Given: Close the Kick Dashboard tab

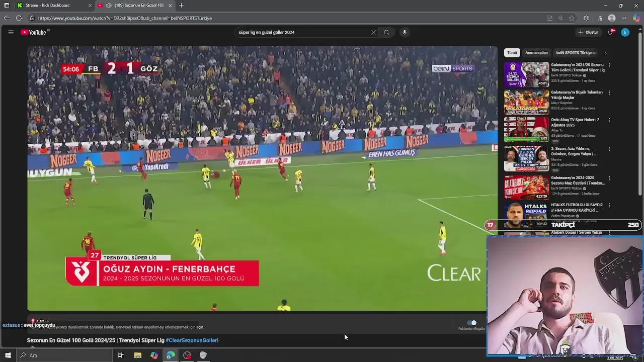Looking at the screenshot, I should click(x=90, y=6).
